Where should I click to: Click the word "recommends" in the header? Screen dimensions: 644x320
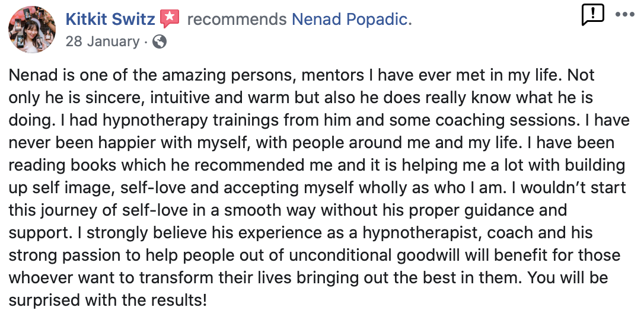point(236,20)
